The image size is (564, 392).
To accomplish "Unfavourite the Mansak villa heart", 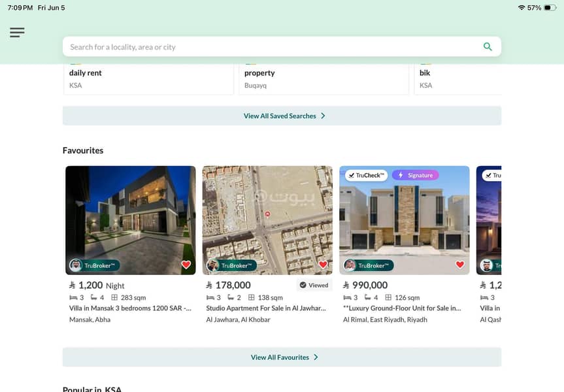I will 186,265.
